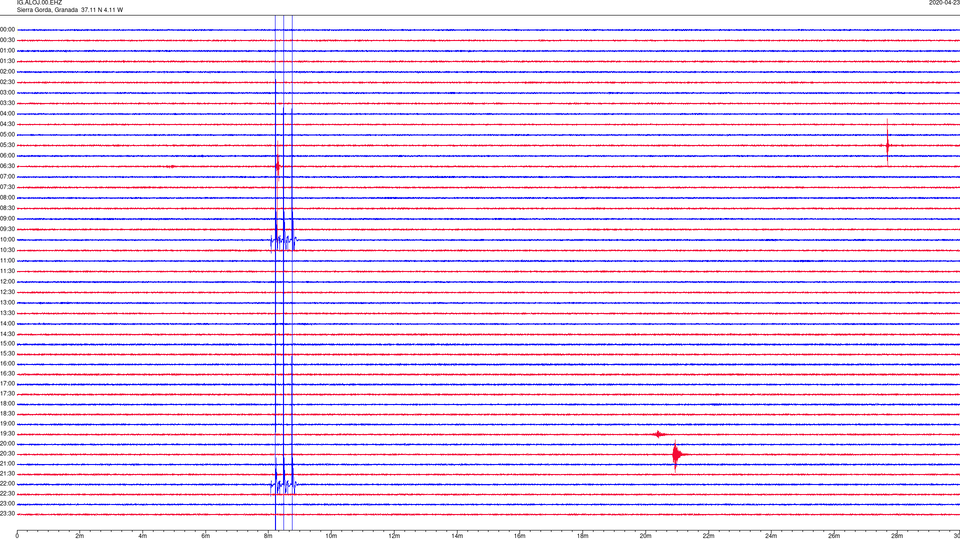Click the 24m axis tick label
The image size is (960, 540).
771,536
